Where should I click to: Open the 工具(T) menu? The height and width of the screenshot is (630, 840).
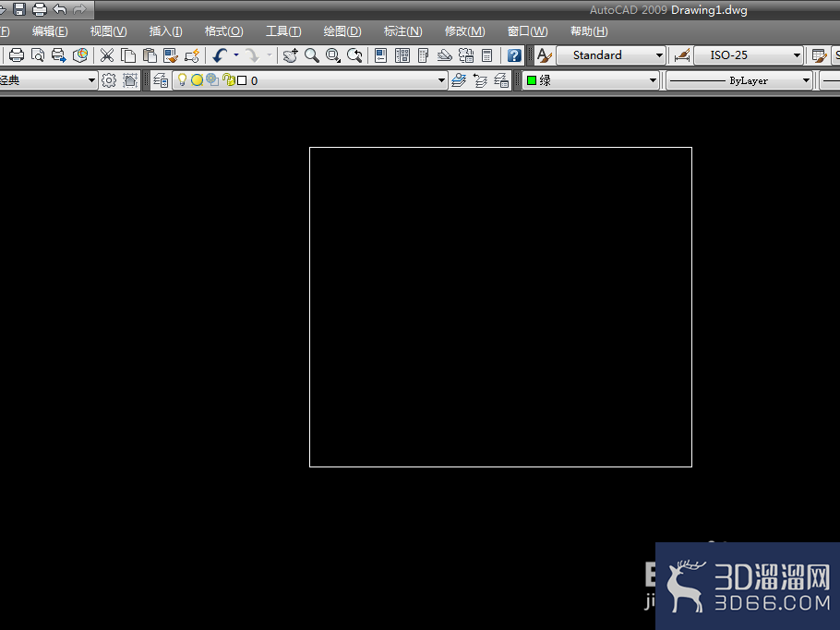coord(283,31)
